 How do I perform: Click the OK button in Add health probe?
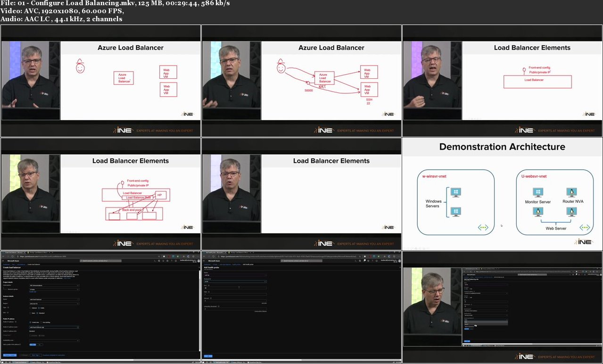click(208, 356)
